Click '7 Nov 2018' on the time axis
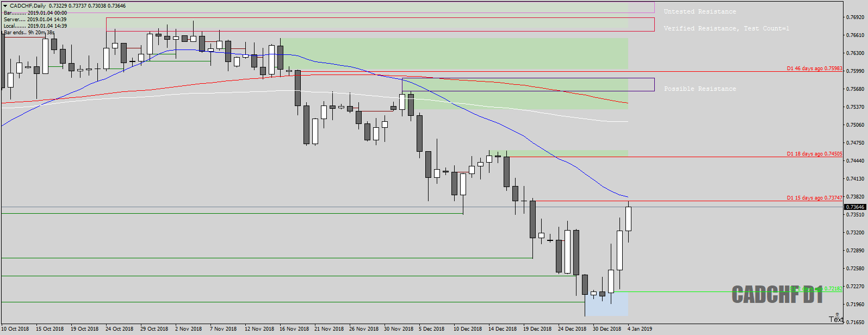Viewport: 868px width, 335px height. (x=224, y=329)
